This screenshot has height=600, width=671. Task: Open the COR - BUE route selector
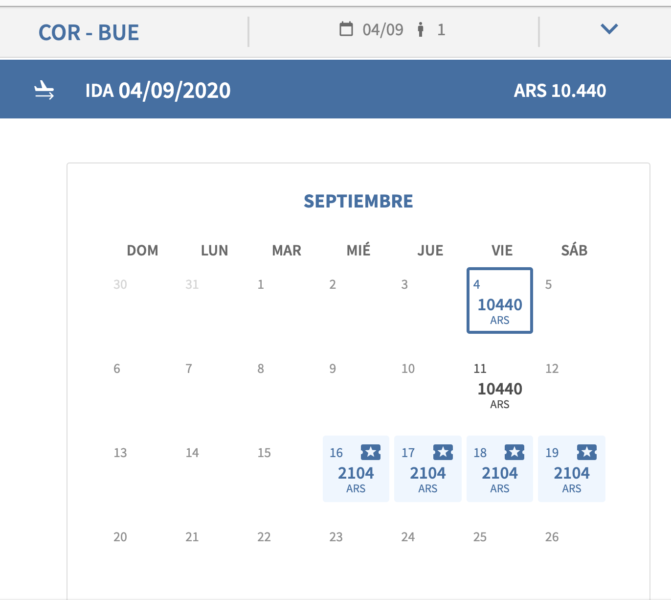pyautogui.click(x=89, y=33)
